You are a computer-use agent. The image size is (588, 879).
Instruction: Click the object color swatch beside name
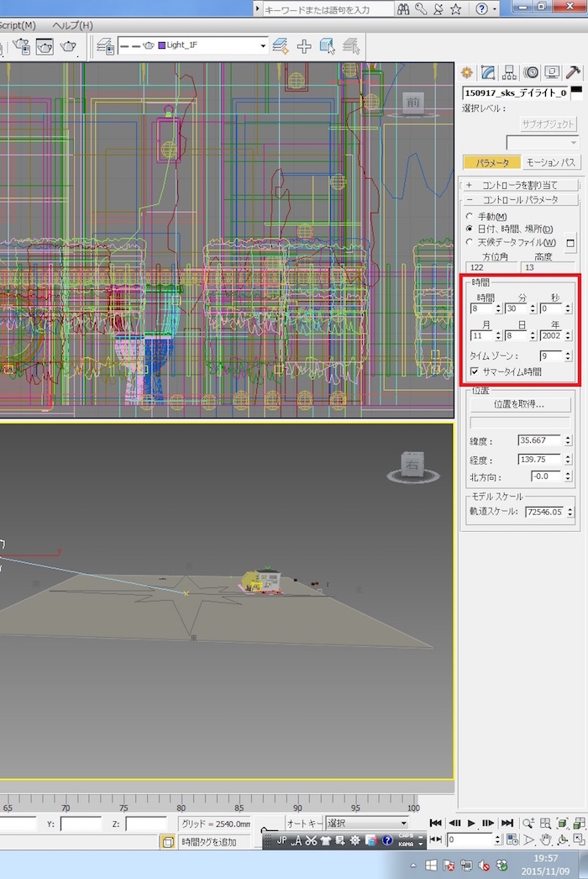576,93
